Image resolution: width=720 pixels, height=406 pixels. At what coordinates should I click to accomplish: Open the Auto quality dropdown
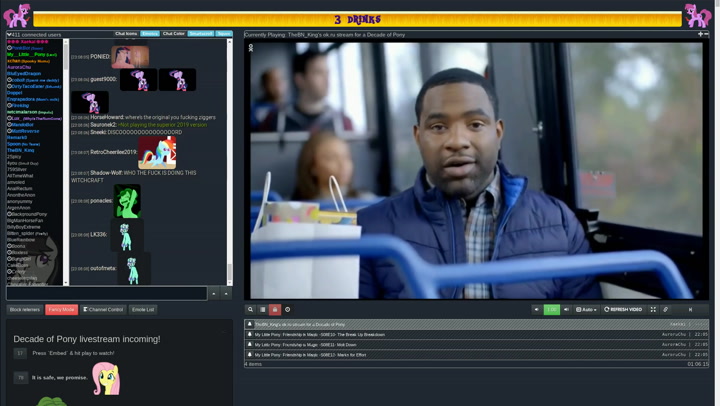[x=586, y=310]
